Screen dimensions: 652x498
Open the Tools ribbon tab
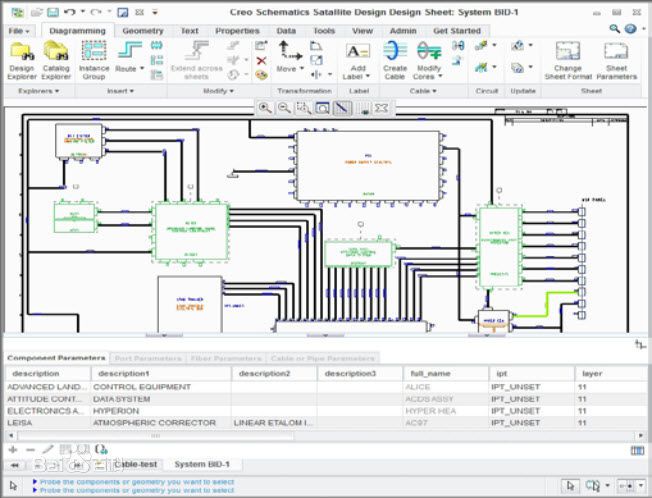324,31
